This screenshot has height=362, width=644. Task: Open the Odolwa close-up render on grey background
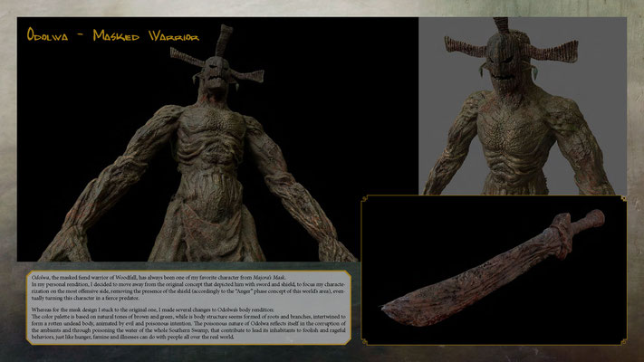[x=523, y=106]
